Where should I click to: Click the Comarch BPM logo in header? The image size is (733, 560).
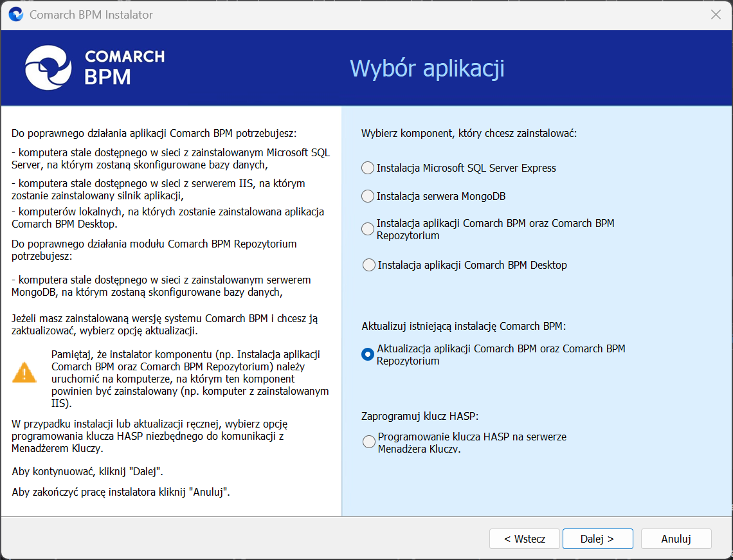(95, 68)
